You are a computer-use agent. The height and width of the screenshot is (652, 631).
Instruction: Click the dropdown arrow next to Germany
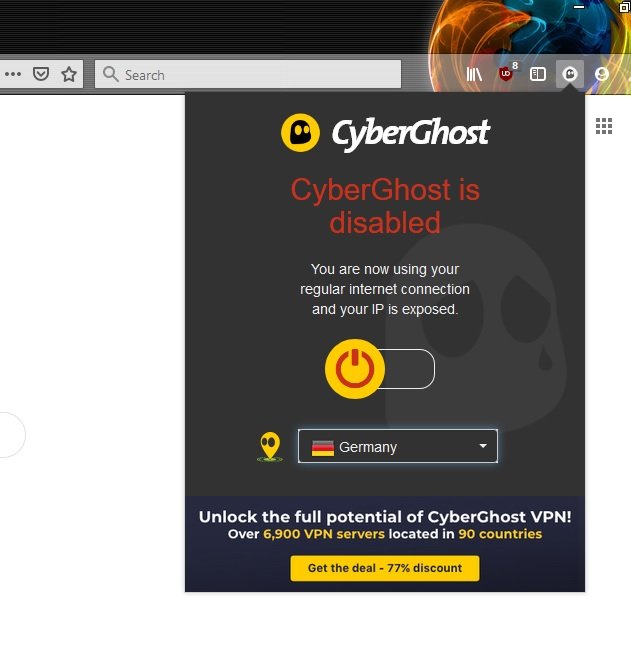point(483,446)
